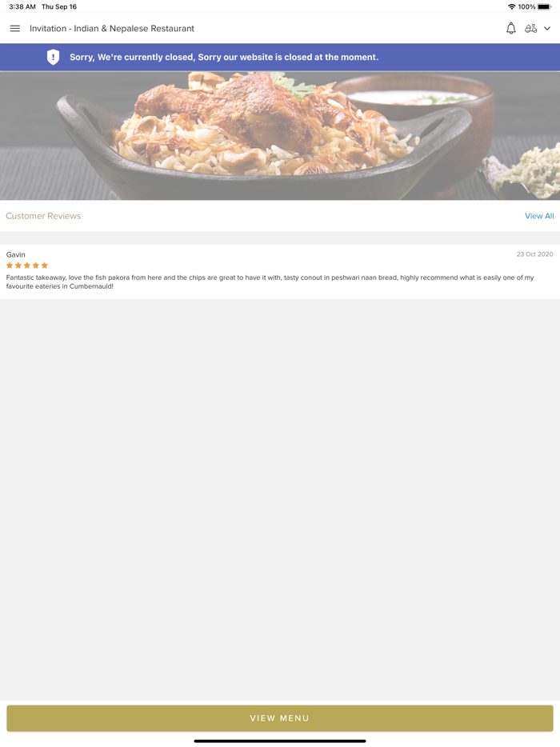Click the VIEW MENU button
The height and width of the screenshot is (747, 560).
[280, 718]
